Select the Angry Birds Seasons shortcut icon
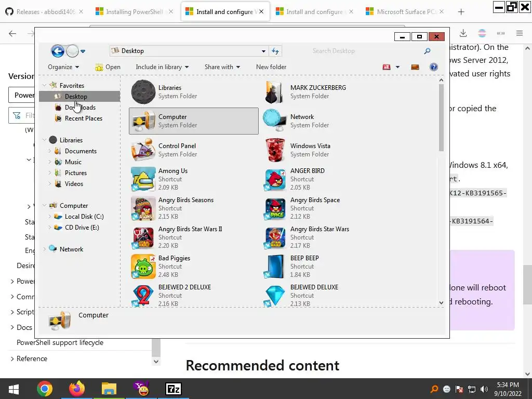 click(143, 208)
